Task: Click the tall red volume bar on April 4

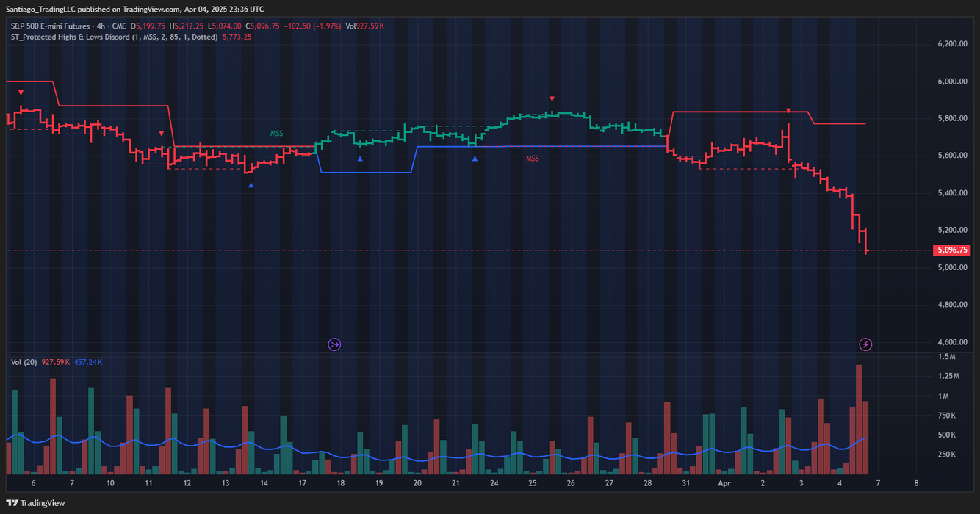Action: (858, 411)
